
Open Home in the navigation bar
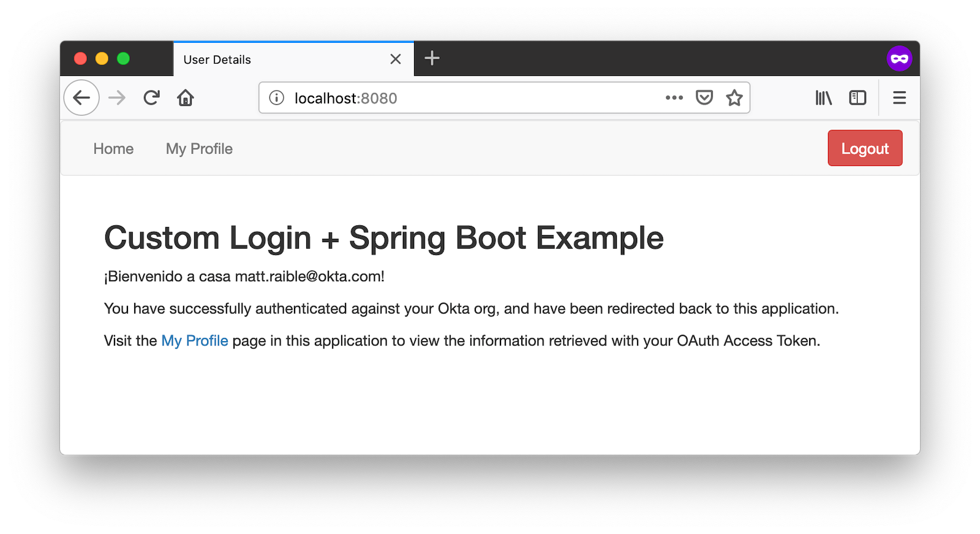(x=113, y=149)
